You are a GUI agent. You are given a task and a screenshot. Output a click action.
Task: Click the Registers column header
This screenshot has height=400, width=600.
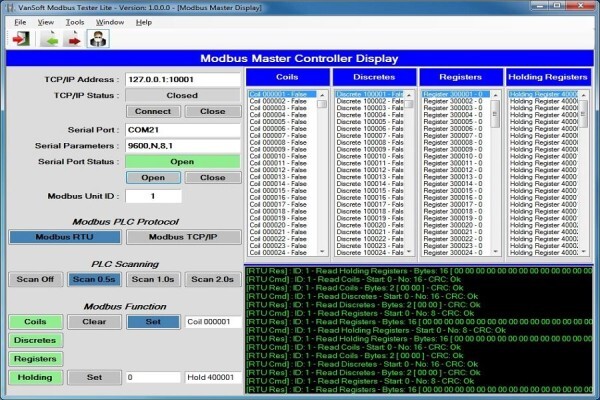click(461, 77)
